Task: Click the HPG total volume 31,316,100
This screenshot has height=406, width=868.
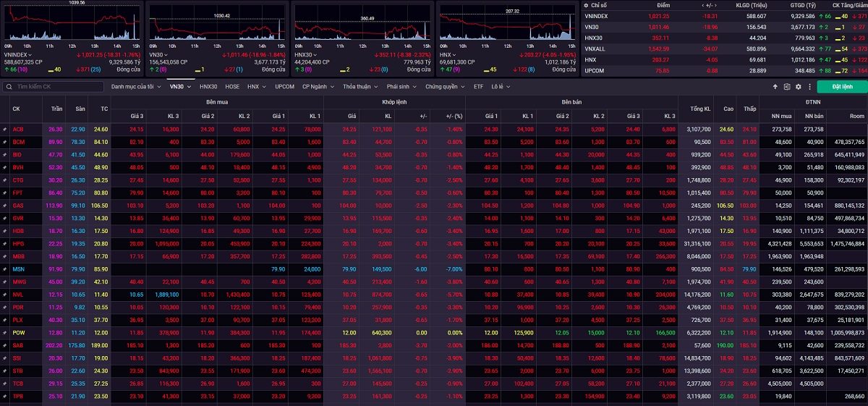Action: point(699,244)
